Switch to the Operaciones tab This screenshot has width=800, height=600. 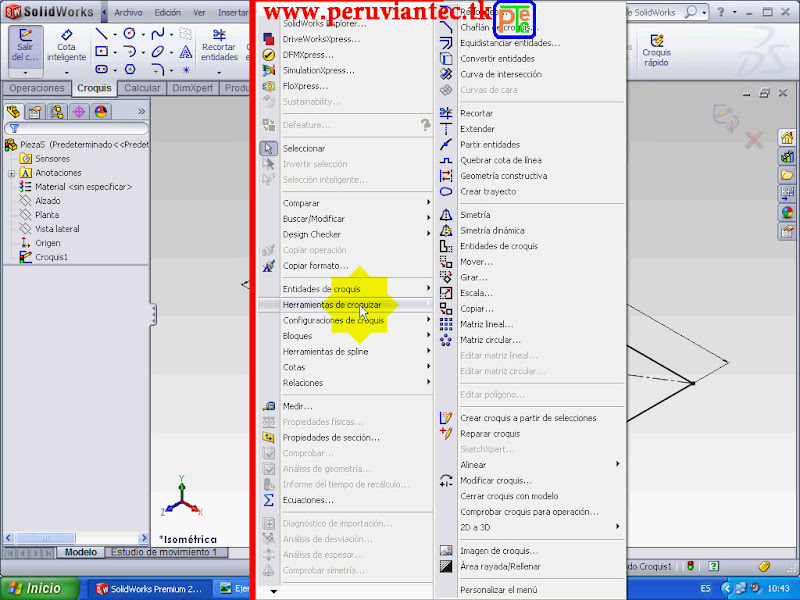[x=37, y=88]
